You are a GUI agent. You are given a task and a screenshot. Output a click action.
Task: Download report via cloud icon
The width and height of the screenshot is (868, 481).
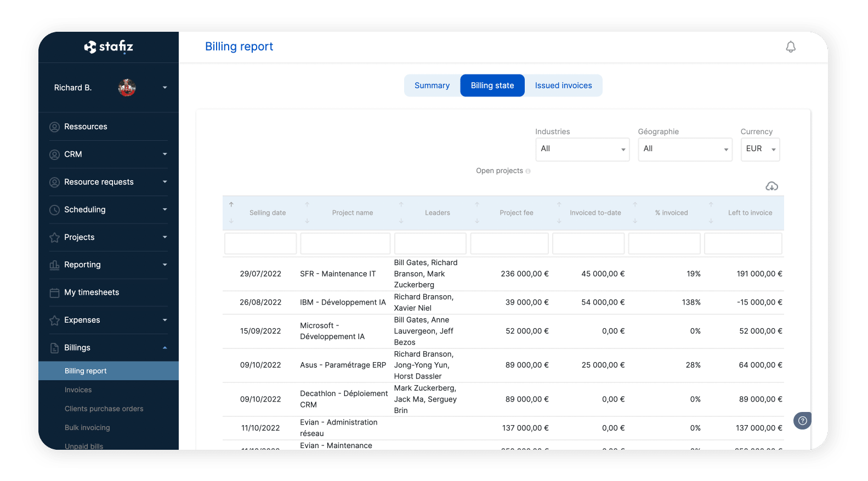click(771, 186)
